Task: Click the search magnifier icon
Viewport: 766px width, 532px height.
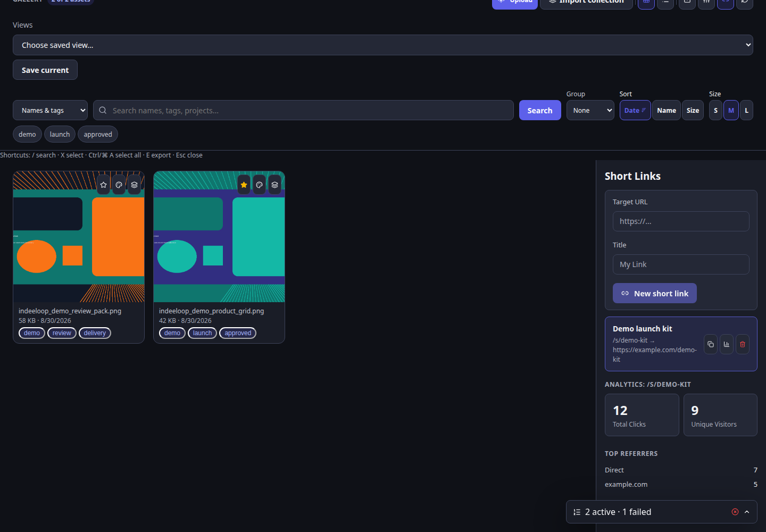Action: click(103, 110)
